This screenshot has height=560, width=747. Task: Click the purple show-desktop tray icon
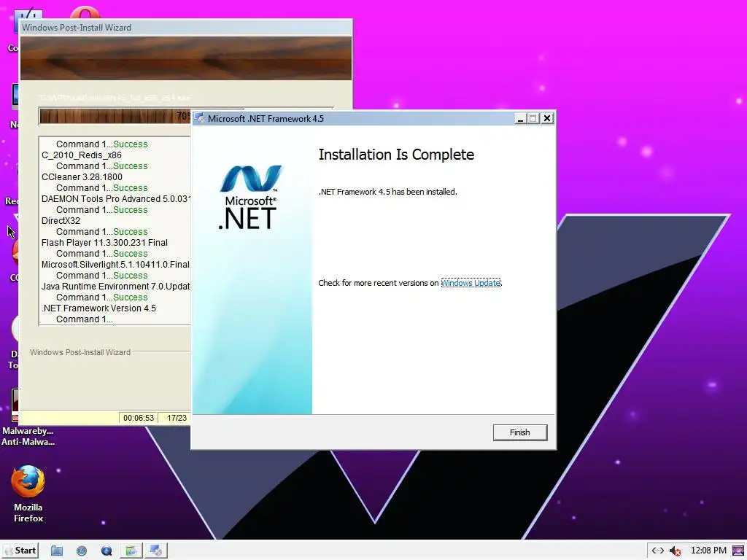pos(738,551)
